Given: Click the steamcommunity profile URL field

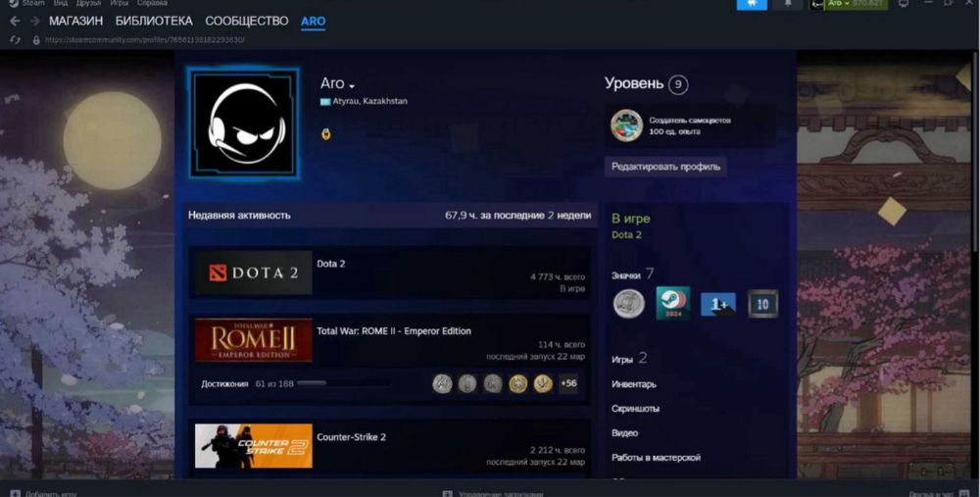Looking at the screenshot, I should coord(145,40).
